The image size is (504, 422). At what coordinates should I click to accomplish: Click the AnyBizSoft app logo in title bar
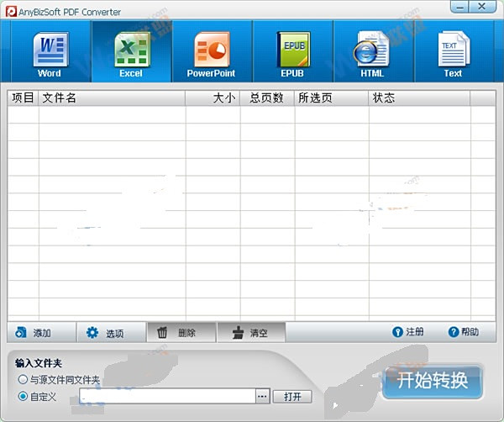pyautogui.click(x=11, y=12)
